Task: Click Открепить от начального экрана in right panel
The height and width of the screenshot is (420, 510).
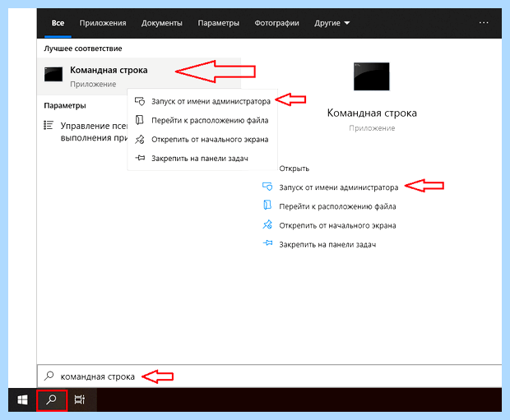Action: (337, 225)
